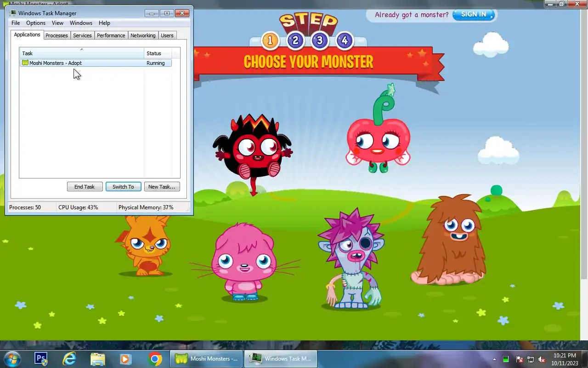Image resolution: width=588 pixels, height=368 pixels.
Task: Click the Switch To button
Action: pyautogui.click(x=123, y=187)
